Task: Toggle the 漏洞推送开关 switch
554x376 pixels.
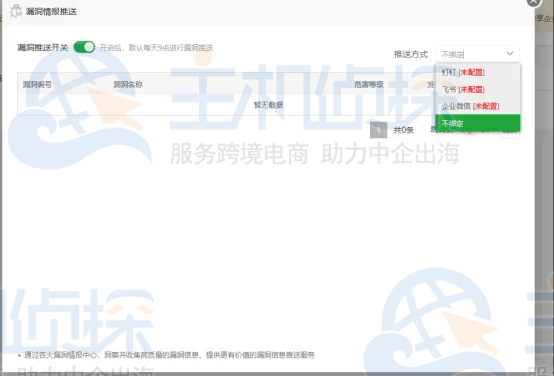Action: 84,47
